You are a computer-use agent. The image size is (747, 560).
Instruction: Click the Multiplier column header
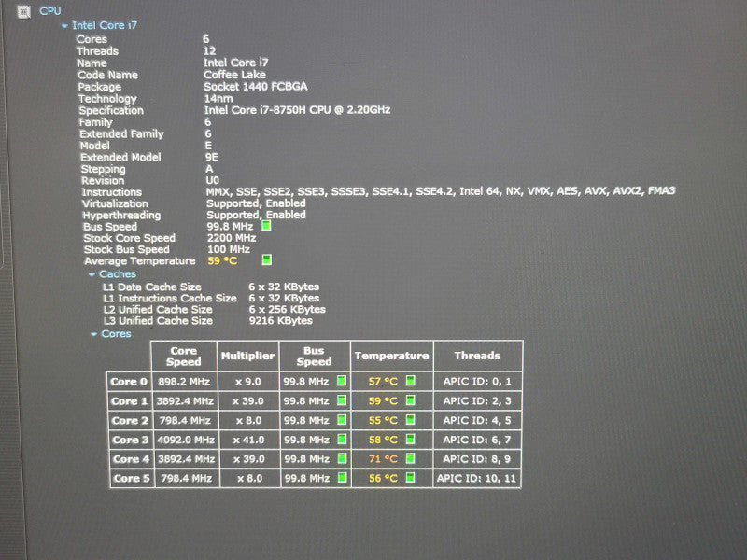pos(247,357)
